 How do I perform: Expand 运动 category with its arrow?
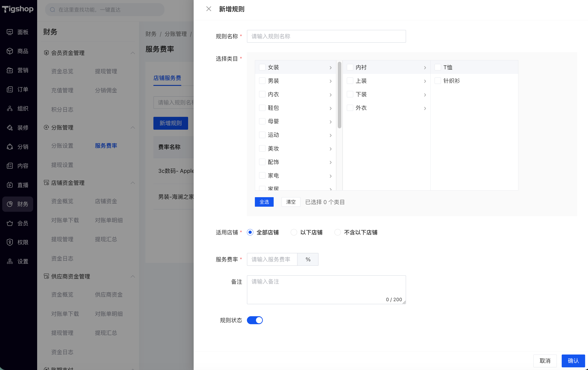coord(331,135)
